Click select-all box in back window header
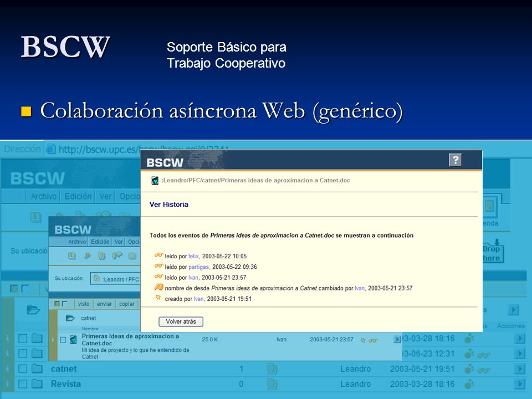This screenshot has height=399, width=532. click(14, 288)
